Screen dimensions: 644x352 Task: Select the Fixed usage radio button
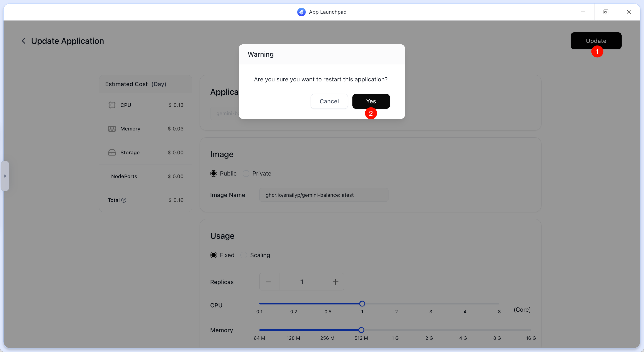pos(214,255)
